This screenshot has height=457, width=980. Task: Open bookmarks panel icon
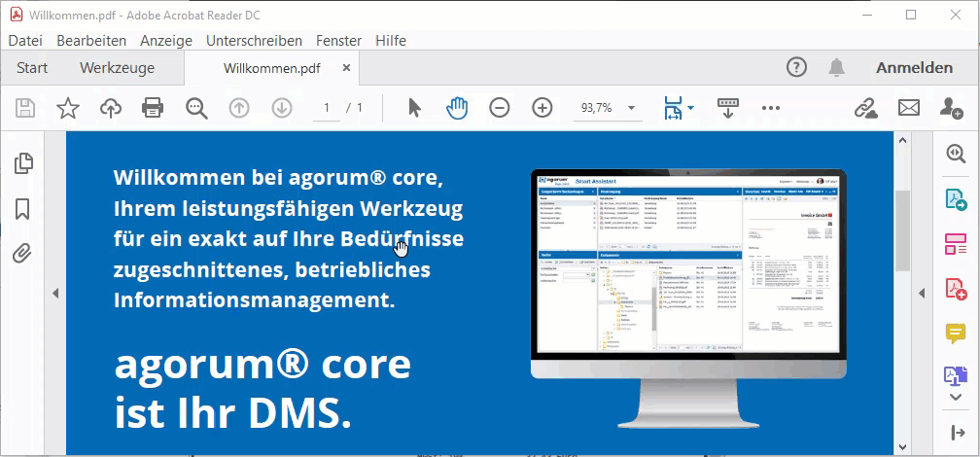22,209
